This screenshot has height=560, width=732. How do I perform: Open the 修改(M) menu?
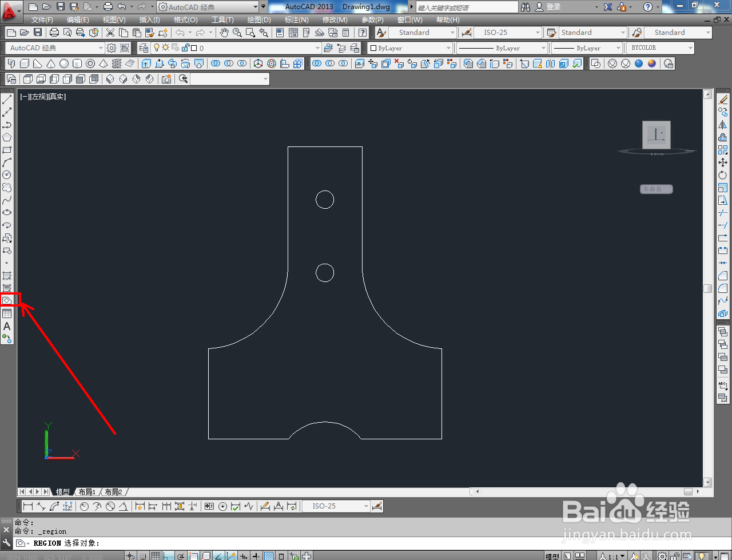335,20
